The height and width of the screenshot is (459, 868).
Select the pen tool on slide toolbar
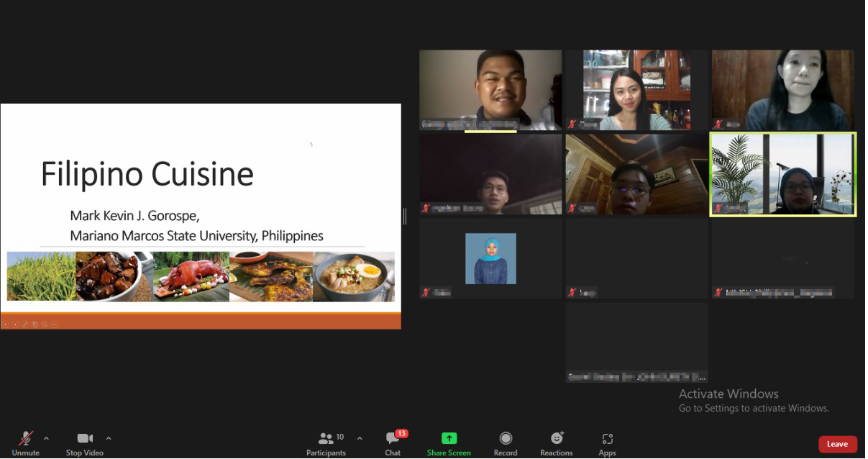(x=25, y=324)
